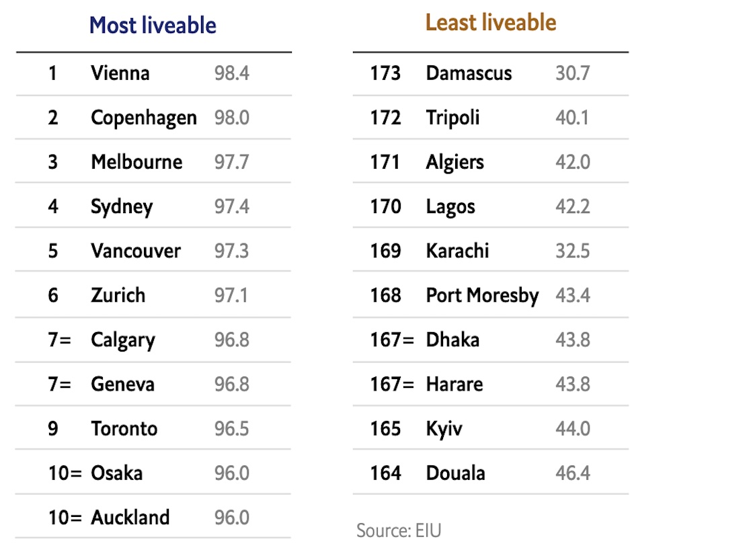Click the 'Least liveable' heading
Image resolution: width=753 pixels, height=560 pixels.
pos(491,23)
